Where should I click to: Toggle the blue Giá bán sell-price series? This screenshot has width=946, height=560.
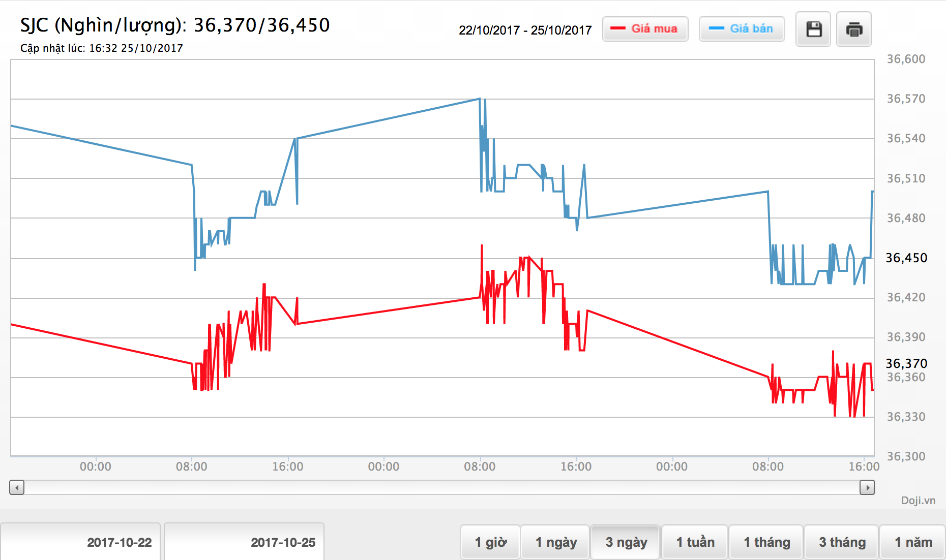pyautogui.click(x=742, y=29)
